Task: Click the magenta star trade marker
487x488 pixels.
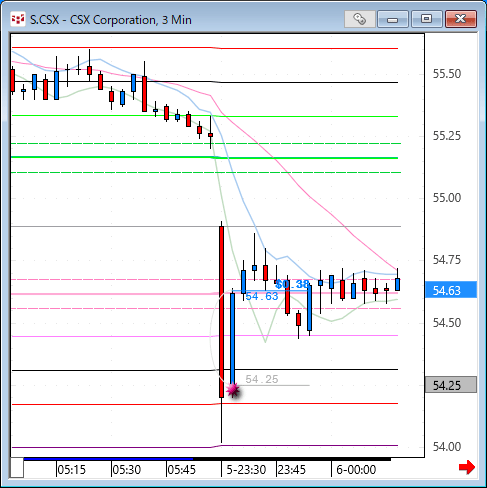Action: 233,389
